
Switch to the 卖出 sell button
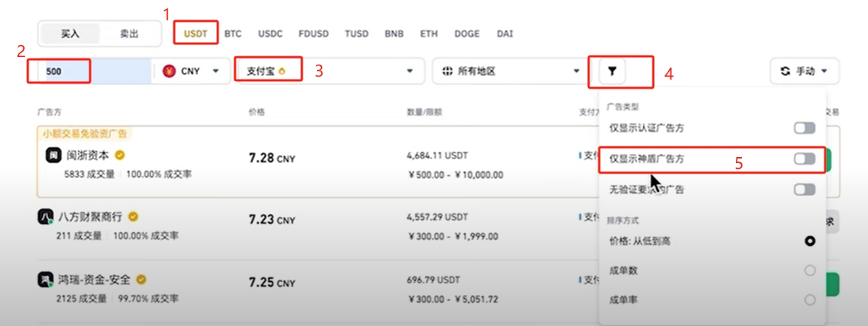pyautogui.click(x=129, y=34)
